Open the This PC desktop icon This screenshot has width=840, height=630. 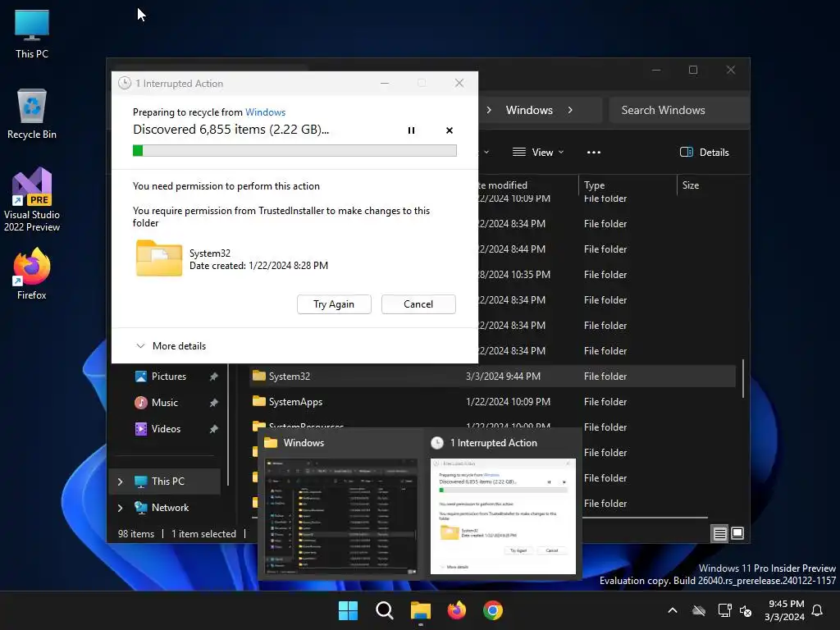(x=32, y=34)
